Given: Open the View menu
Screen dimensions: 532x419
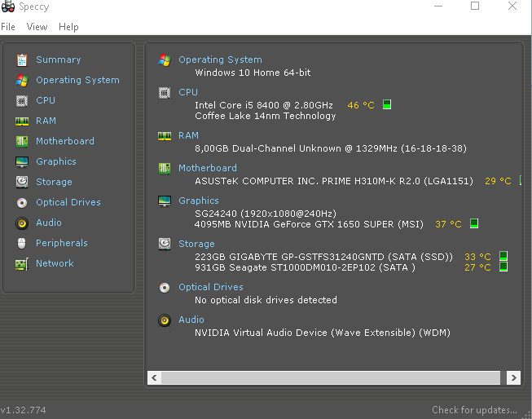Looking at the screenshot, I should tap(37, 27).
